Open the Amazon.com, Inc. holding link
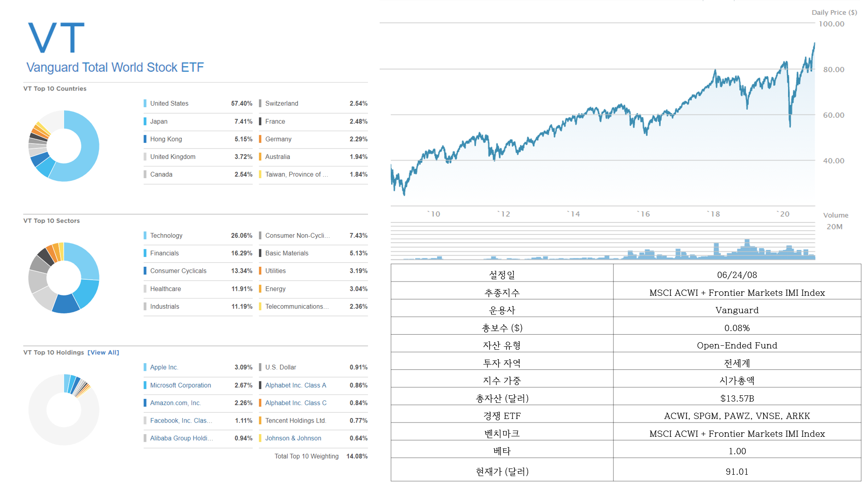The image size is (868, 485). 175,403
